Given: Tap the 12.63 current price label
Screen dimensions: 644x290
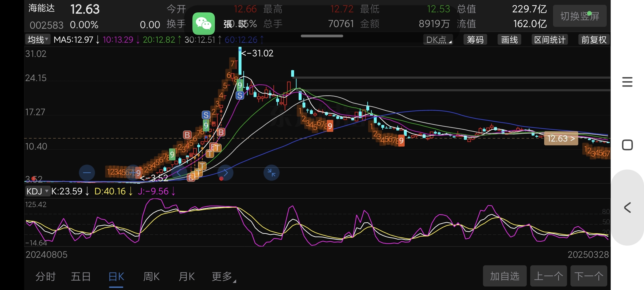Looking at the screenshot, I should coord(561,138).
